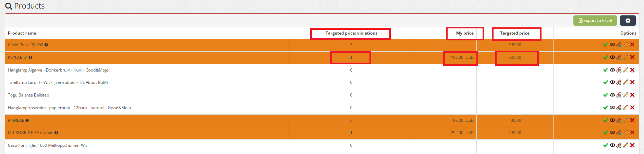644x154 pixels.
Task: Click green check for Caso Fomini Jet row
Action: 605,145
